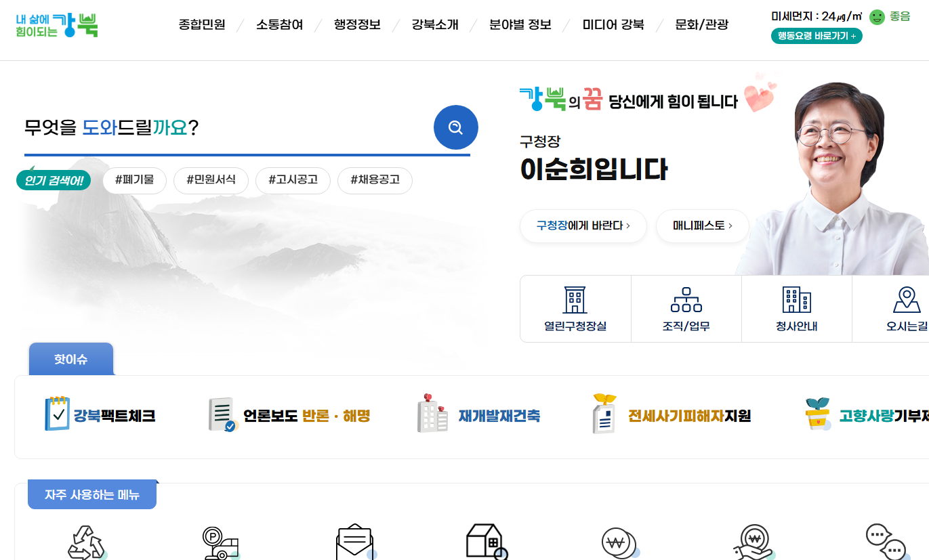
Task: Click the 재개발재건축 building icon
Action: 432,413
